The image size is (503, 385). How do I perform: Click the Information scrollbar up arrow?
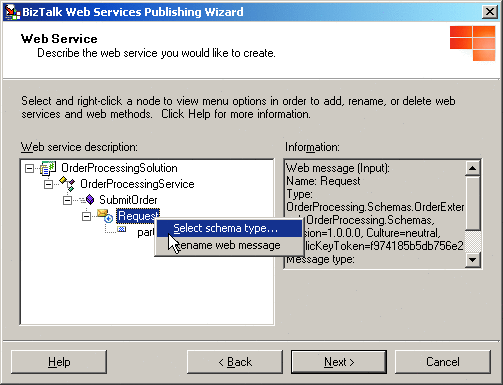[472, 168]
